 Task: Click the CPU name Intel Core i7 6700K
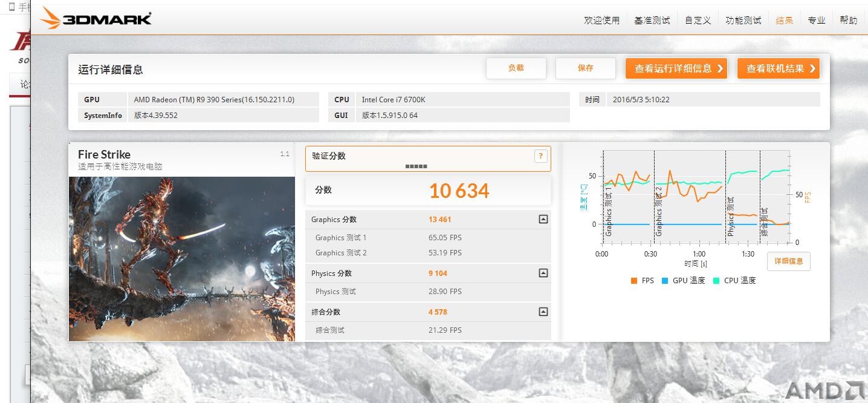(394, 100)
